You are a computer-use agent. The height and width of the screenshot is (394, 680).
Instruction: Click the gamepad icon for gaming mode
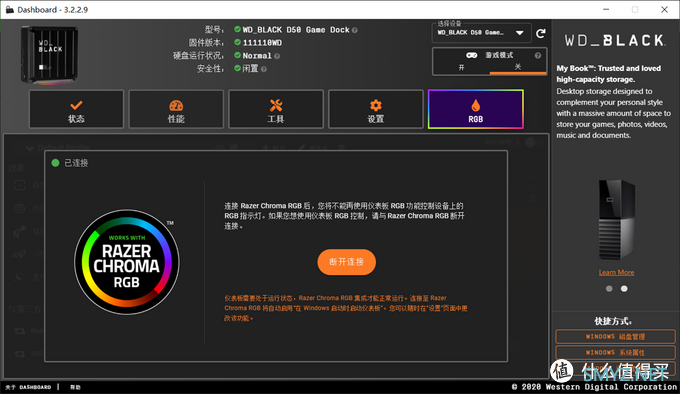[471, 55]
